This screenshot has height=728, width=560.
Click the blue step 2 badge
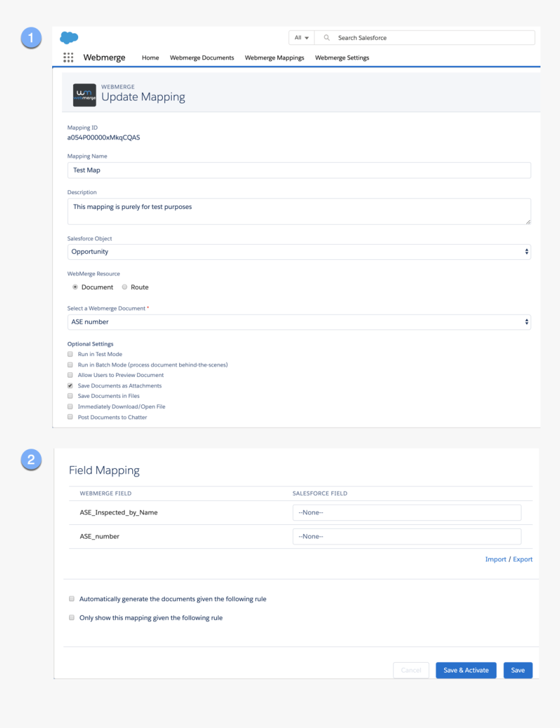tap(31, 460)
